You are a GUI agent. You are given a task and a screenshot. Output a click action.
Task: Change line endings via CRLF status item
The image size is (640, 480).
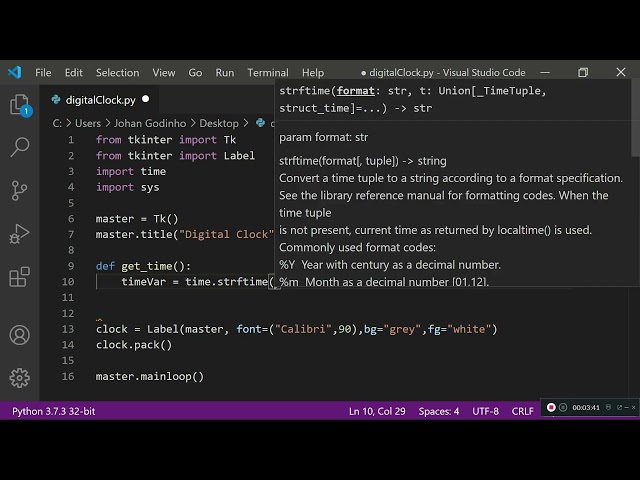522,411
